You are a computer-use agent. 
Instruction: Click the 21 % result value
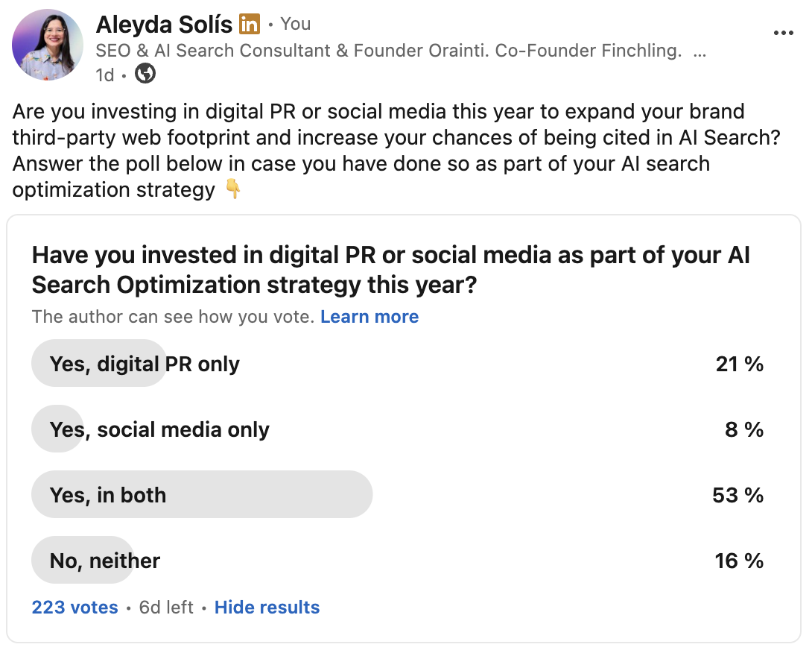click(x=740, y=364)
